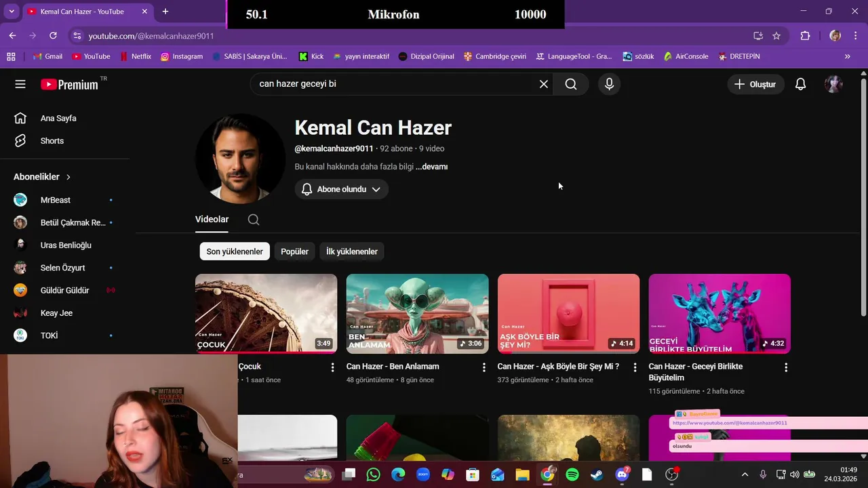This screenshot has height=488, width=868.
Task: Click the install app icon in the address bar
Action: click(x=758, y=36)
